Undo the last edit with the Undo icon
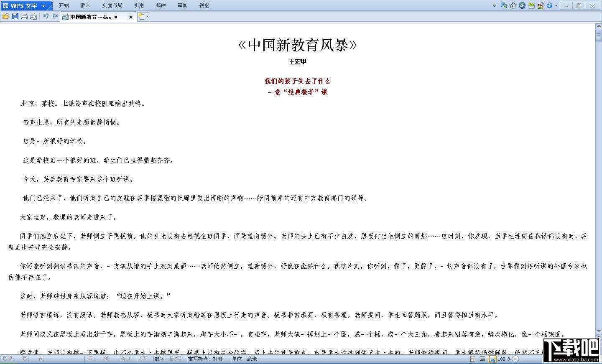This screenshot has width=602, height=364. click(x=46, y=16)
